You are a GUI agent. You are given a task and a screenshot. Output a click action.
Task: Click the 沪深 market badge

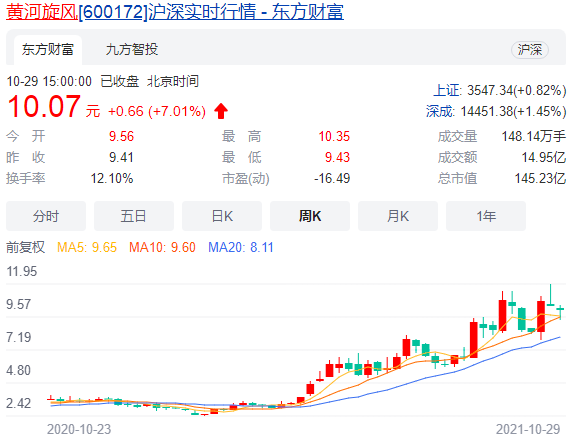530,50
